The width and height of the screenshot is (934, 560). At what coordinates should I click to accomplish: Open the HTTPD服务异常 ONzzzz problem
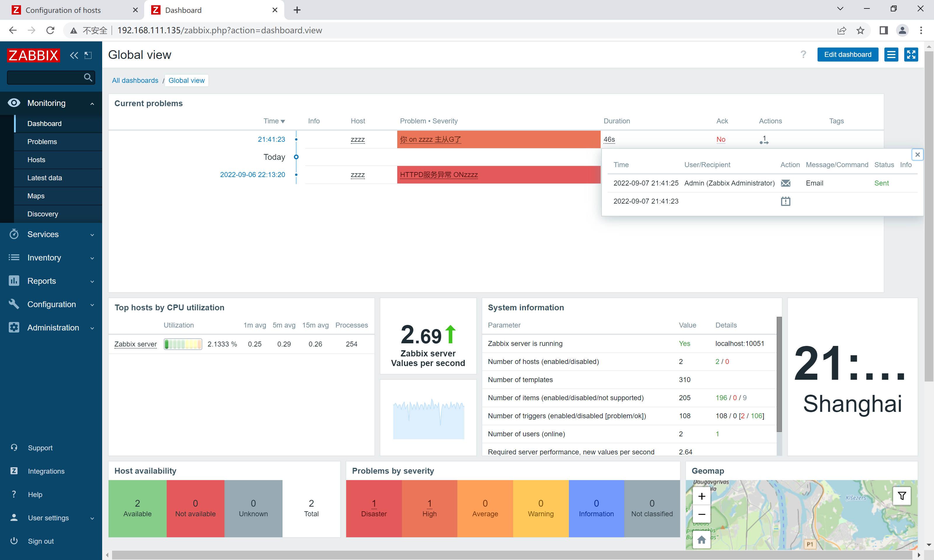click(x=439, y=175)
